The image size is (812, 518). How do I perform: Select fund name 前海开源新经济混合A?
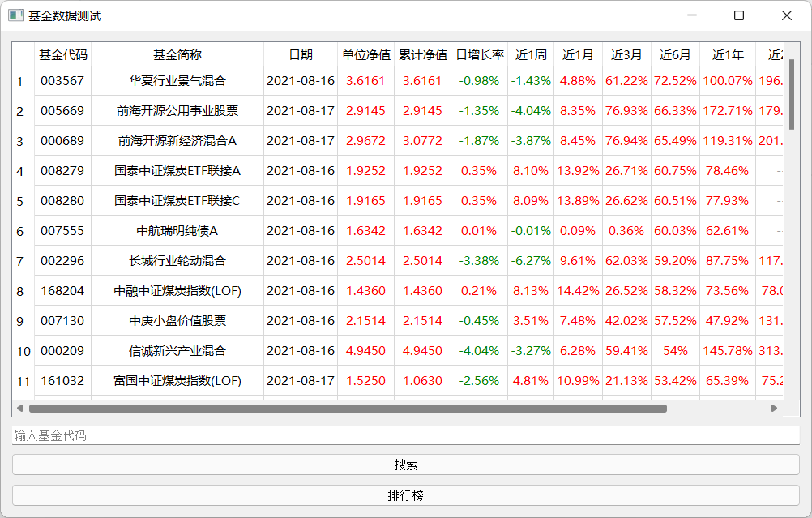[x=177, y=141]
